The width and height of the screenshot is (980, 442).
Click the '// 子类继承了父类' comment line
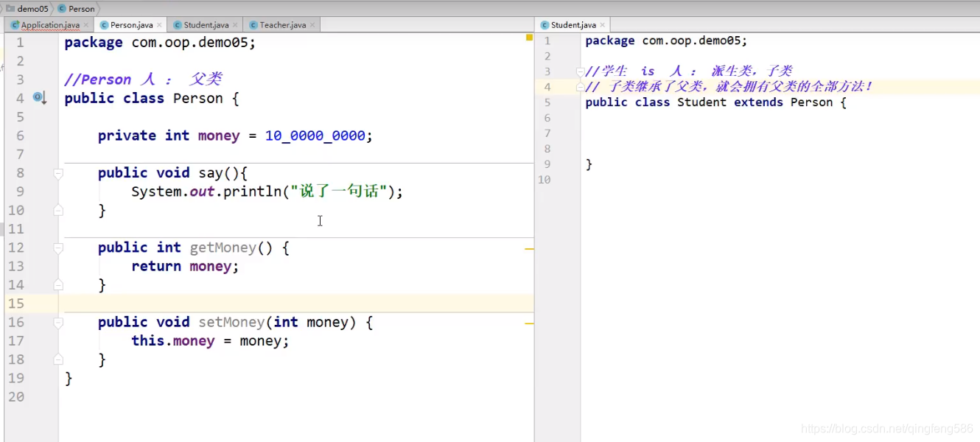tap(729, 87)
